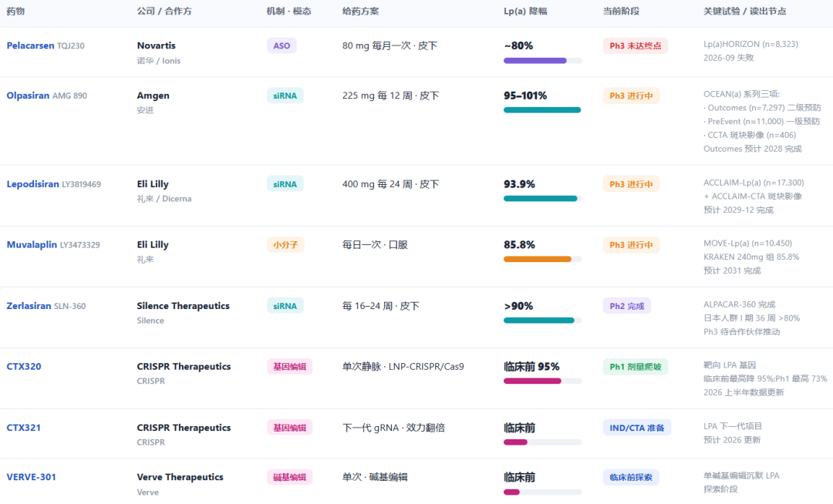833x504 pixels.
Task: Click 'MOVE-Lp(a) (n=10,450)' trial text
Action: point(747,243)
